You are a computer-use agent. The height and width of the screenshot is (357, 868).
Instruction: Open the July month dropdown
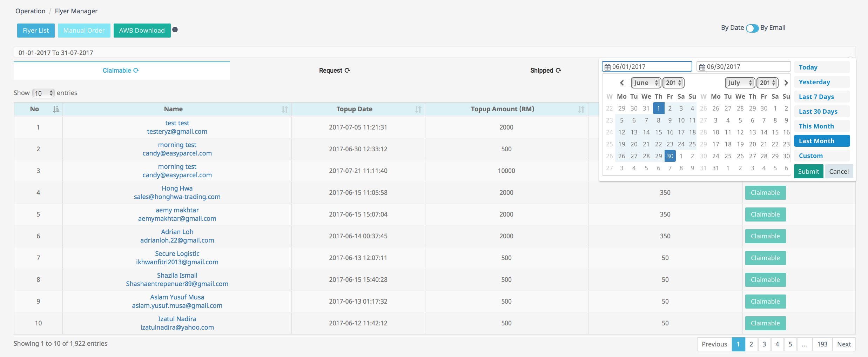(x=740, y=83)
